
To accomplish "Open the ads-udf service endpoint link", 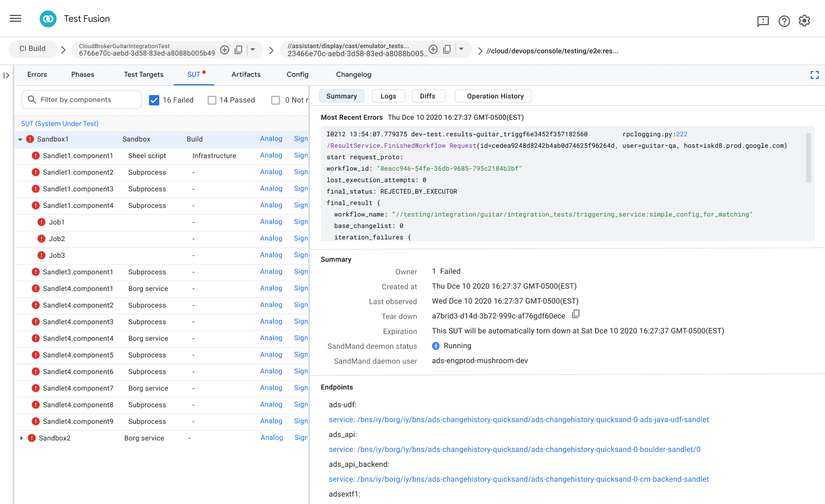I will (x=518, y=420).
